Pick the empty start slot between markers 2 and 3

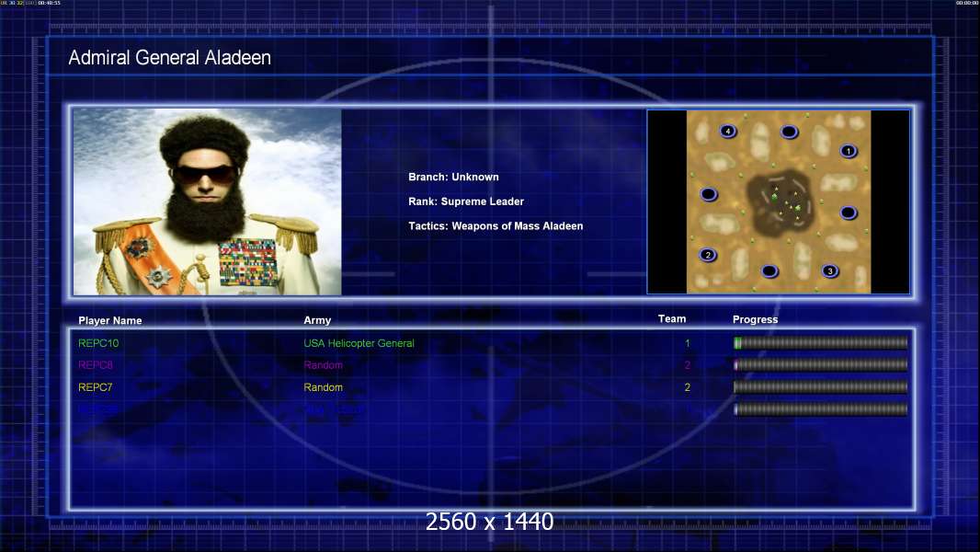(x=769, y=270)
